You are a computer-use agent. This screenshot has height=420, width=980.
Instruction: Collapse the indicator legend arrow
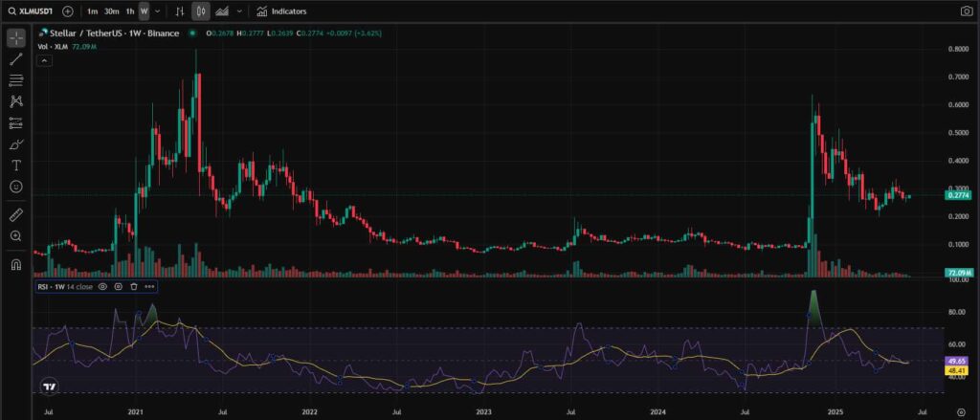44,60
